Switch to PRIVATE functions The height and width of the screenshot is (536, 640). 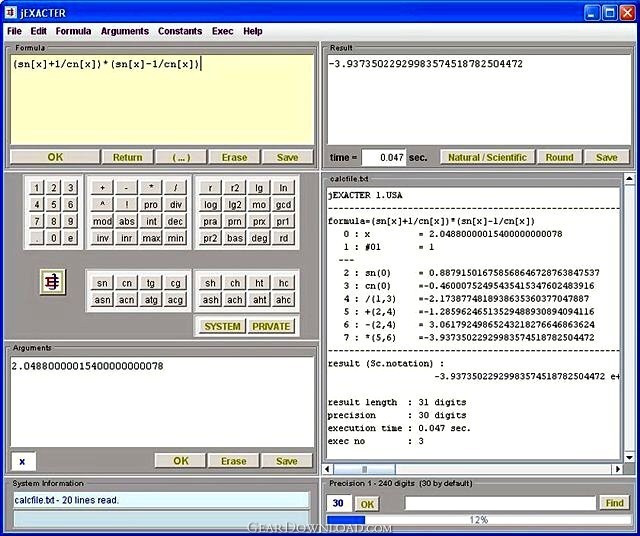tap(271, 326)
